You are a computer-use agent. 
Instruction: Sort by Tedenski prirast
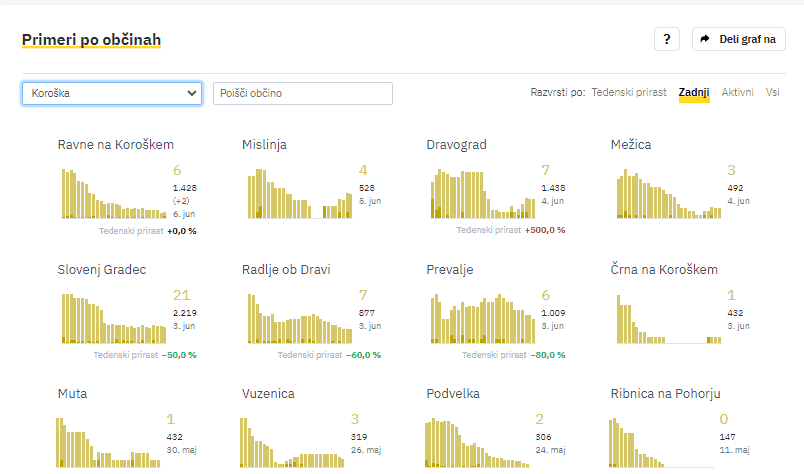coord(628,92)
